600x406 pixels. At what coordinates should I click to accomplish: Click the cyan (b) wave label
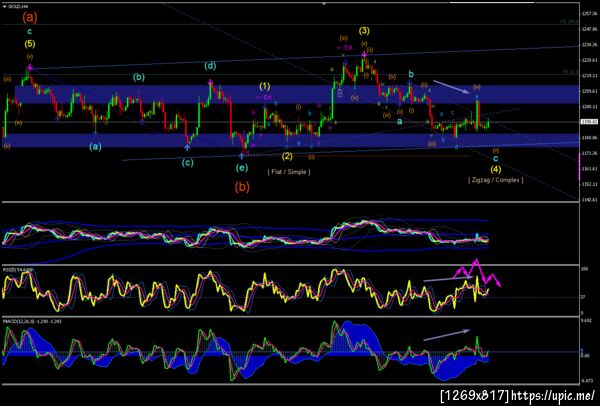(x=139, y=77)
